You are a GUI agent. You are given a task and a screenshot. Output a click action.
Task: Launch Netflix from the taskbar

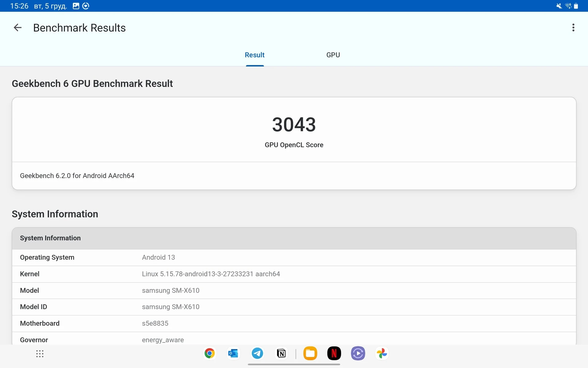point(334,354)
